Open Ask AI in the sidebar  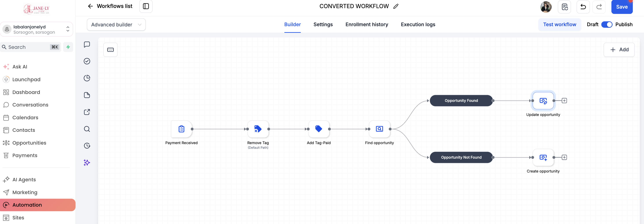(x=20, y=67)
